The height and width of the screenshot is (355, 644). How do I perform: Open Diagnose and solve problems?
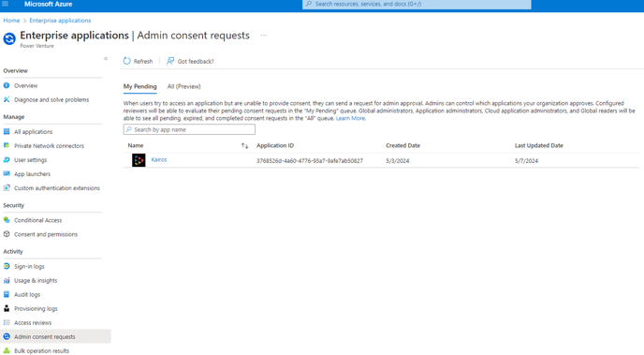(x=52, y=99)
